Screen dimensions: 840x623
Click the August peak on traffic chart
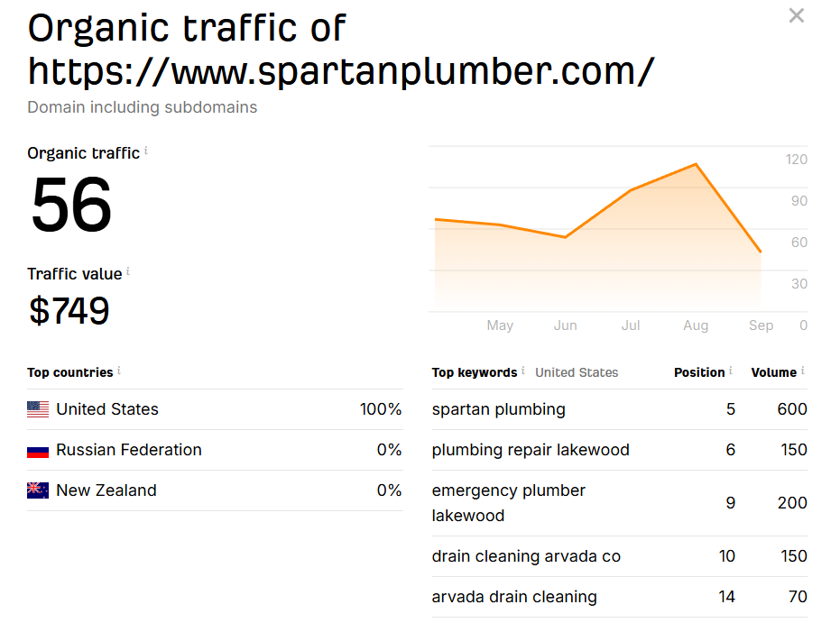click(x=696, y=164)
